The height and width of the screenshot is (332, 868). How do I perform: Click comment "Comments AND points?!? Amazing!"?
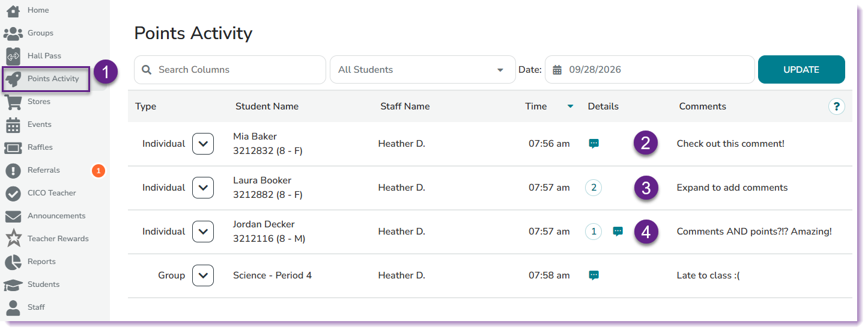click(754, 232)
